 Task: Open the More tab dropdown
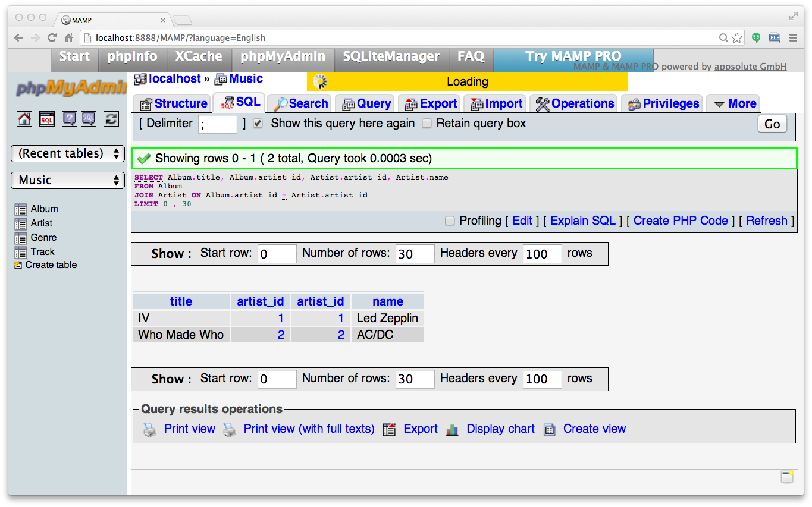(x=735, y=103)
